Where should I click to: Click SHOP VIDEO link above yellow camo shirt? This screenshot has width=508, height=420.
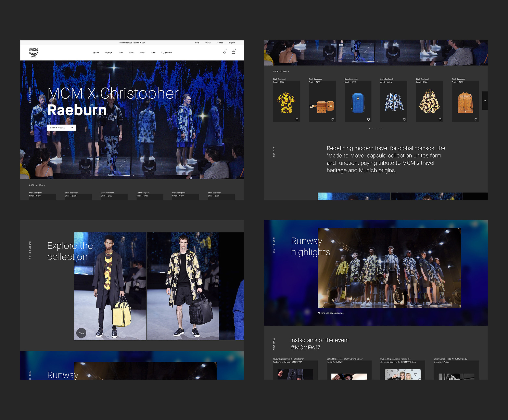[x=281, y=71]
